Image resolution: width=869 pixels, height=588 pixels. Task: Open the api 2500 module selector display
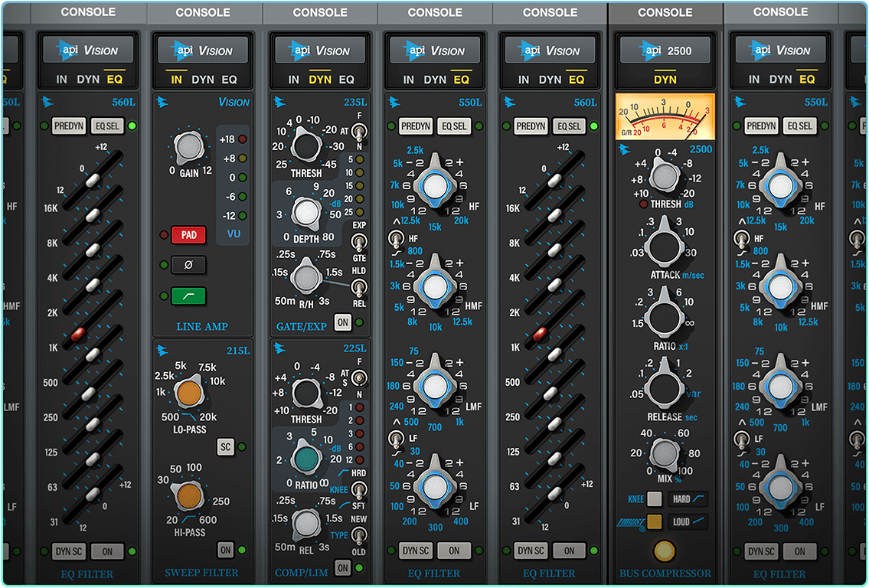click(x=664, y=51)
